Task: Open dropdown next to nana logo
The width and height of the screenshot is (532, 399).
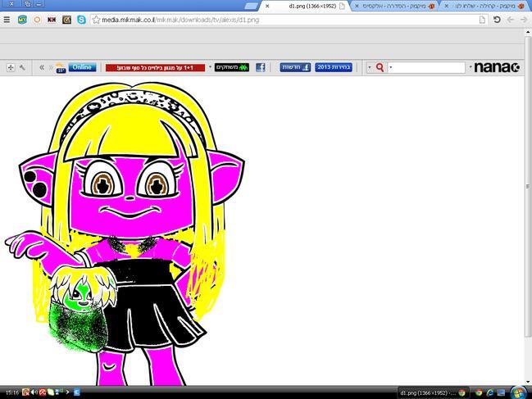Action: click(x=471, y=67)
